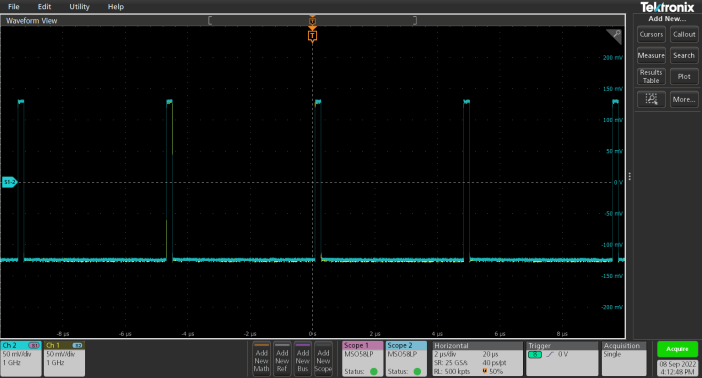This screenshot has height=378, width=702.
Task: Open the Trigger settings badge
Action: tap(562, 358)
